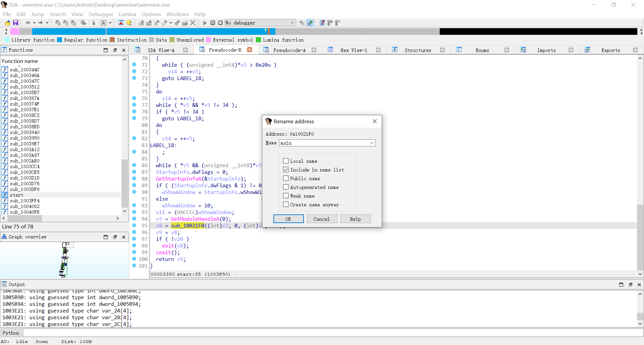
Task: Toggle the Public name checkbox
Action: 286,178
